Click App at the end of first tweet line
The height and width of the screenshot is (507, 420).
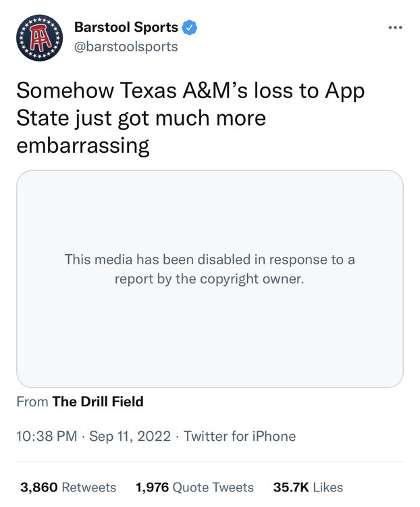pos(344,91)
